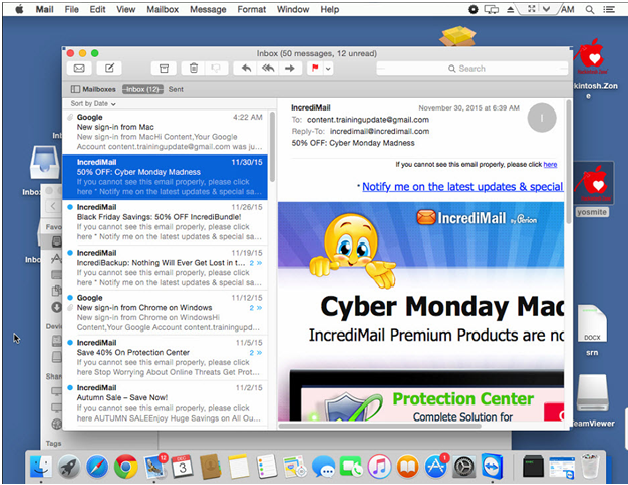Open System Preferences gear in Dock

[x=464, y=467]
